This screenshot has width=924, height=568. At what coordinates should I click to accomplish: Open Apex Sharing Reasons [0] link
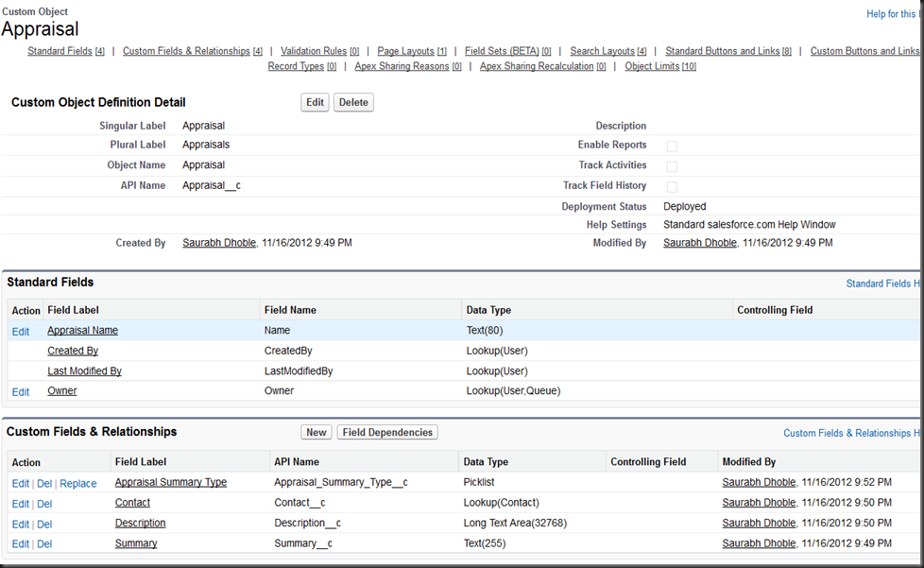408,66
